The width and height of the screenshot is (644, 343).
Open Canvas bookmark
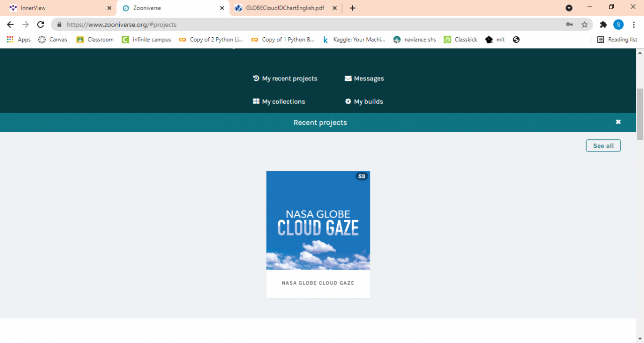click(x=53, y=39)
